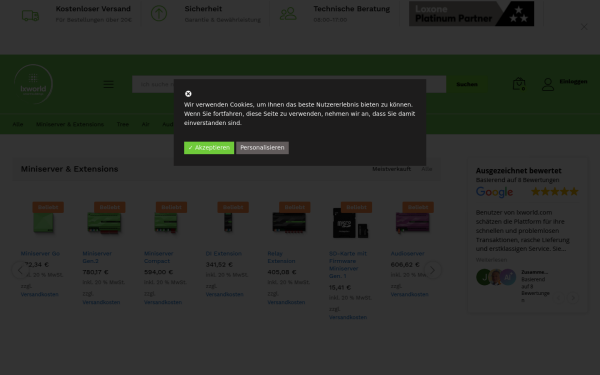Click the Google logo in reviews
Viewport: 600px width, 375px height.
494,192
